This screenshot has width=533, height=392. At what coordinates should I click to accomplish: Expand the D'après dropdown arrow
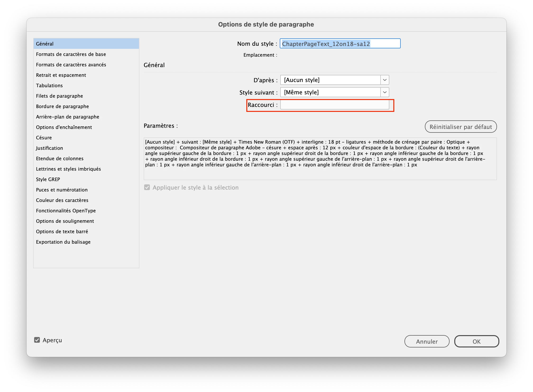385,80
